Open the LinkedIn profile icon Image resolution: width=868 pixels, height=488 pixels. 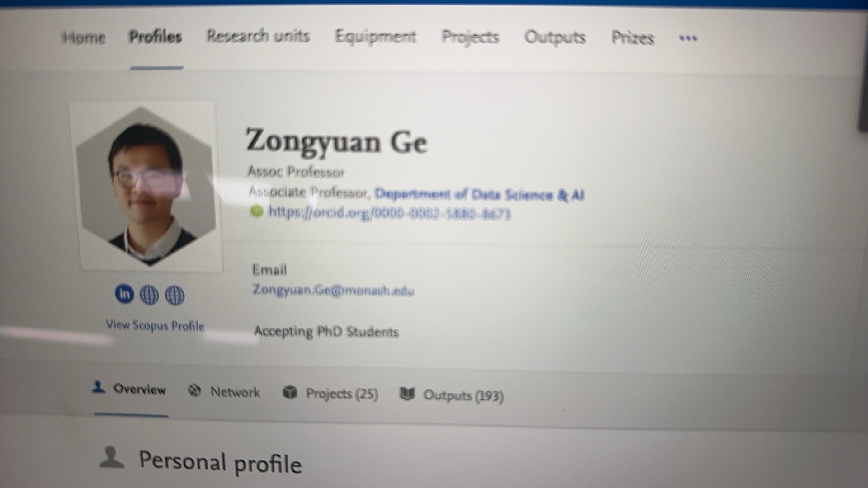tap(124, 294)
